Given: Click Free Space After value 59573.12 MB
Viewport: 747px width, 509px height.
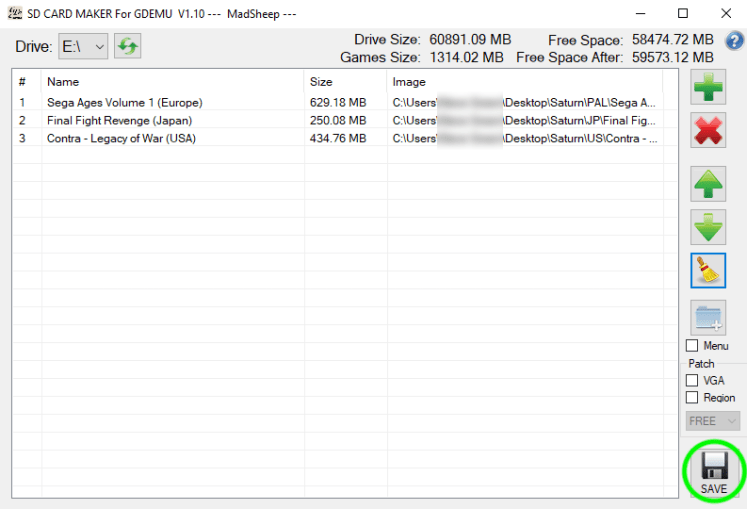Looking at the screenshot, I should click(673, 58).
